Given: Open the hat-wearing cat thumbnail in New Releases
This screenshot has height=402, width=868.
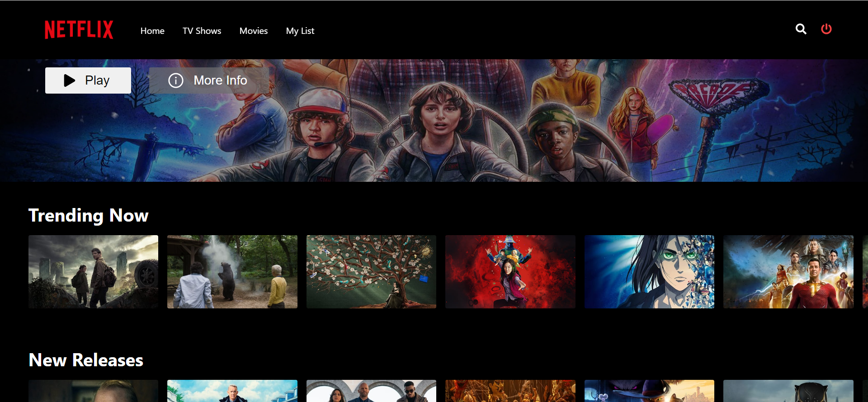Looking at the screenshot, I should [x=649, y=391].
